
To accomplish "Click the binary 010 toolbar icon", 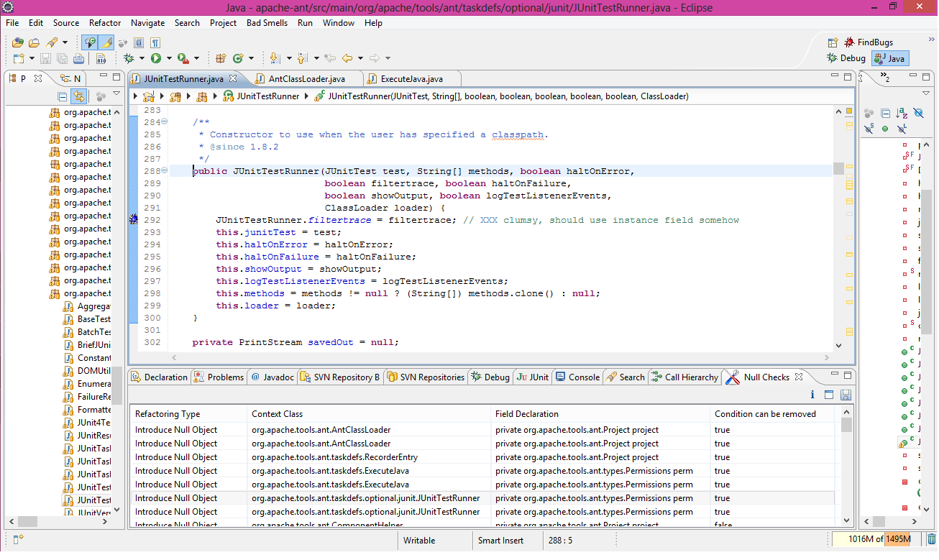I will [x=100, y=58].
